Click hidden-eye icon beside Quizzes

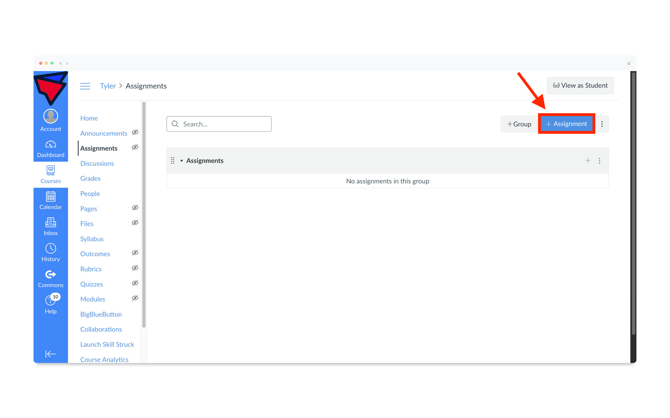(x=135, y=283)
